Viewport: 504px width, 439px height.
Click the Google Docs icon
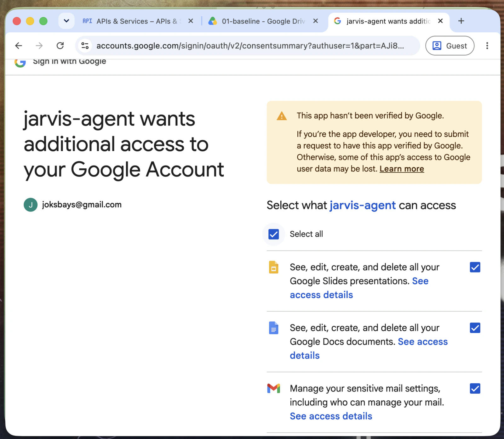click(273, 328)
